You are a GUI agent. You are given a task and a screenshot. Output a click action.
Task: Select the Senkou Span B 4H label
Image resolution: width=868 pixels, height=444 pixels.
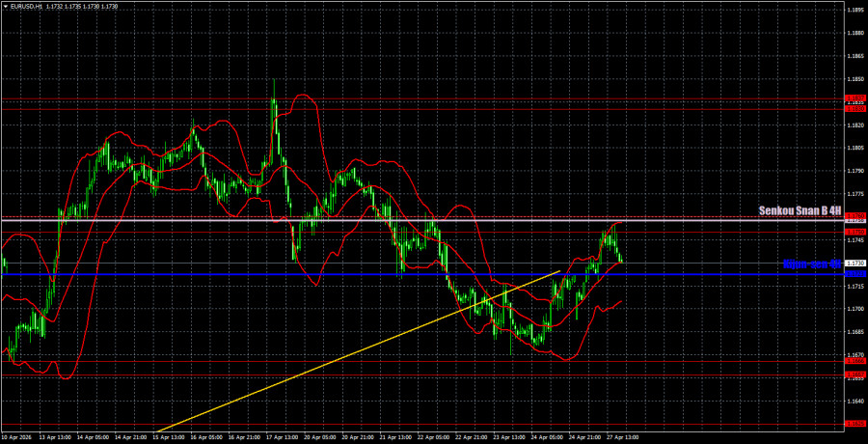[x=800, y=210]
